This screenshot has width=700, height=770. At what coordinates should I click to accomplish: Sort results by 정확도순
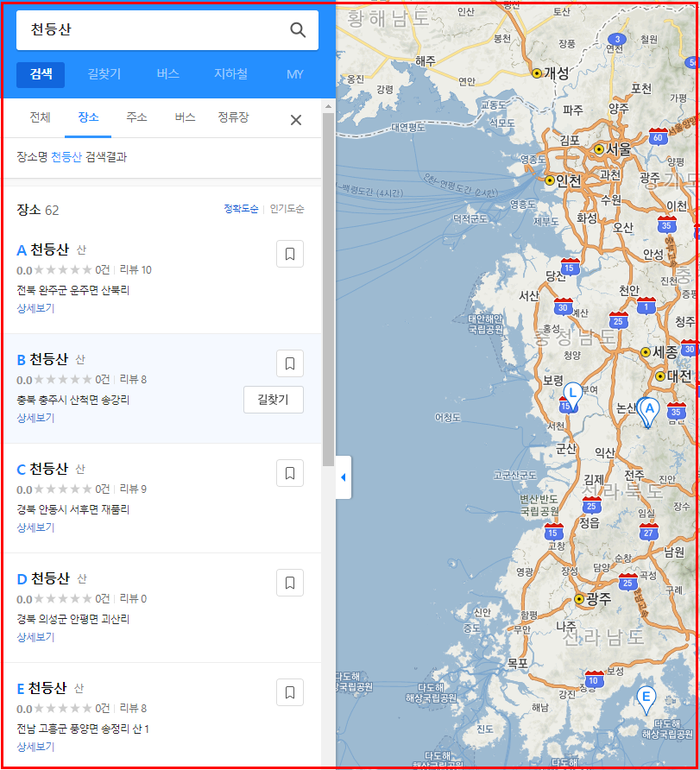tap(241, 209)
